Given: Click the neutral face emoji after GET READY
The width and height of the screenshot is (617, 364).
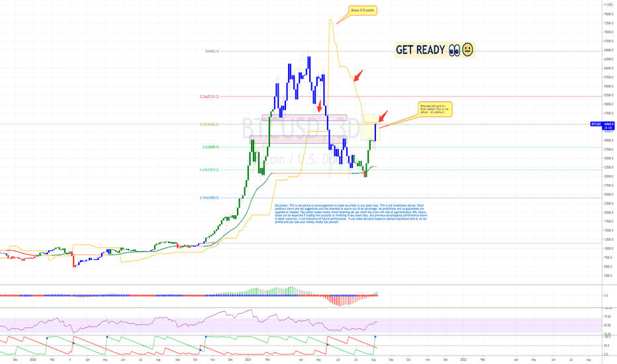Looking at the screenshot, I should point(467,50).
